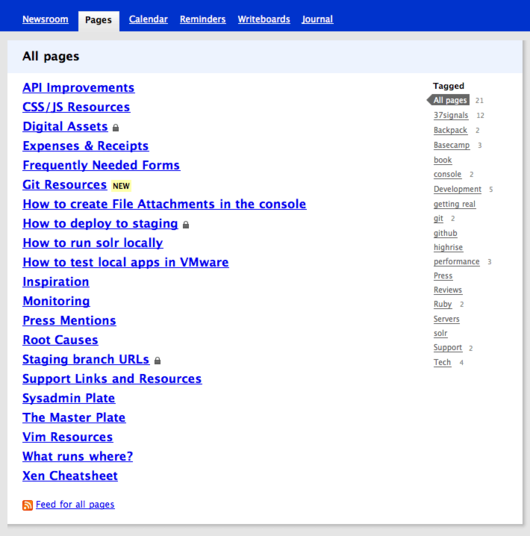
Task: Open Staging branch URLs page
Action: 86,360
